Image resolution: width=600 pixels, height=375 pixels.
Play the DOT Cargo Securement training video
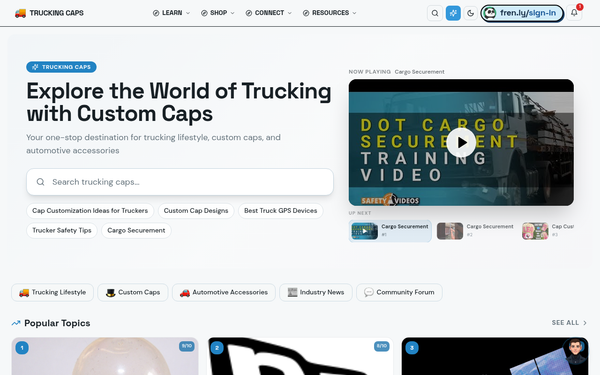click(461, 142)
